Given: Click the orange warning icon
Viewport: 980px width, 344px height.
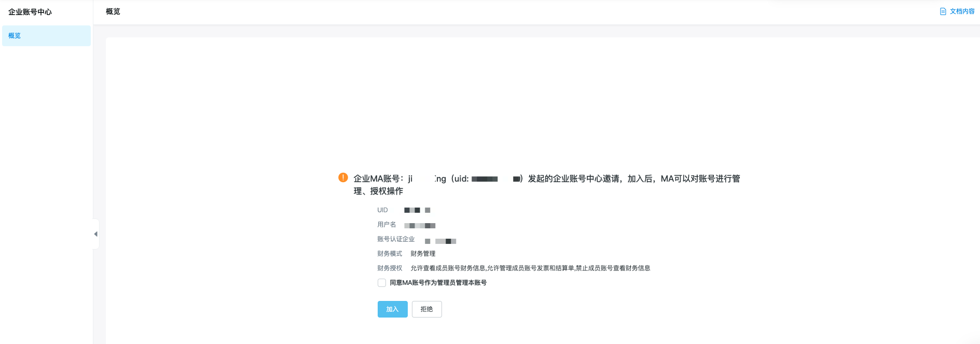Looking at the screenshot, I should (343, 177).
